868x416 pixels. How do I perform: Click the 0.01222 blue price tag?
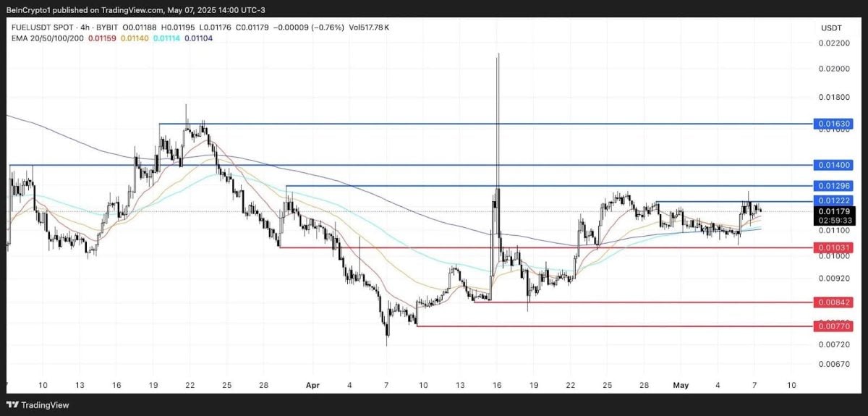click(x=834, y=200)
